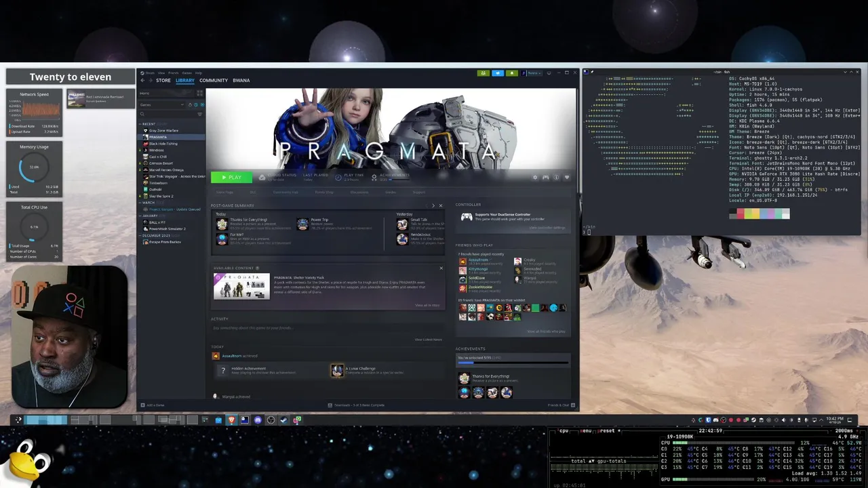Click the green PLAY button
This screenshot has width=868, height=488.
231,178
